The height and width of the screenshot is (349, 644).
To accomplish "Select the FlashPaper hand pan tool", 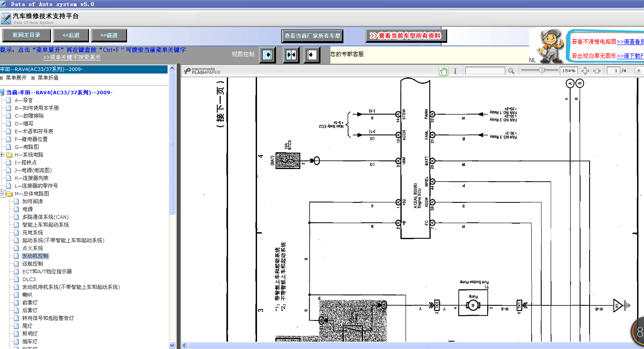I will tap(444, 71).
